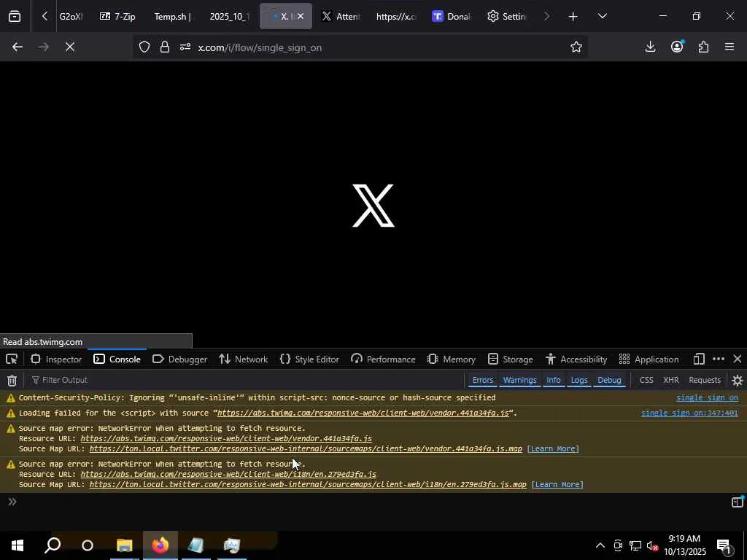Open site permissions icon in address bar

[x=185, y=47]
